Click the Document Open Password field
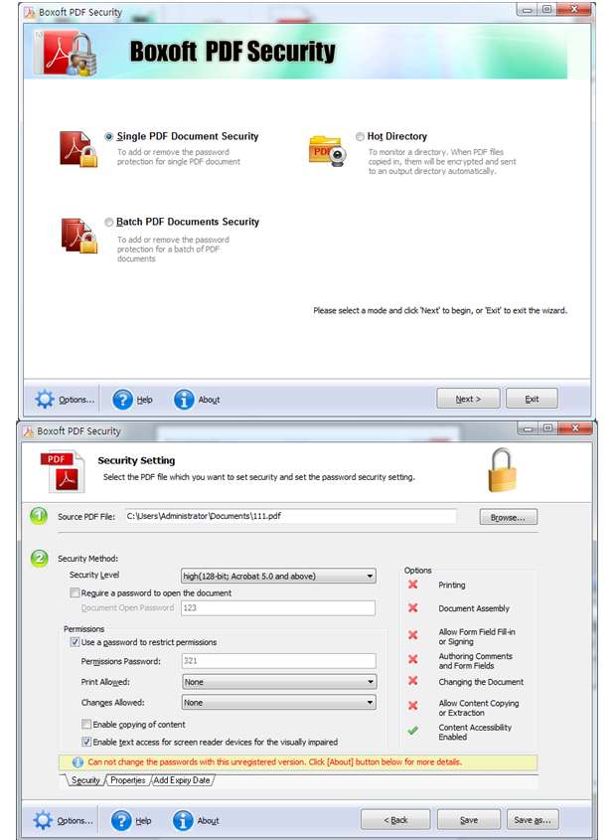Image resolution: width=616 pixels, height=840 pixels. click(278, 608)
